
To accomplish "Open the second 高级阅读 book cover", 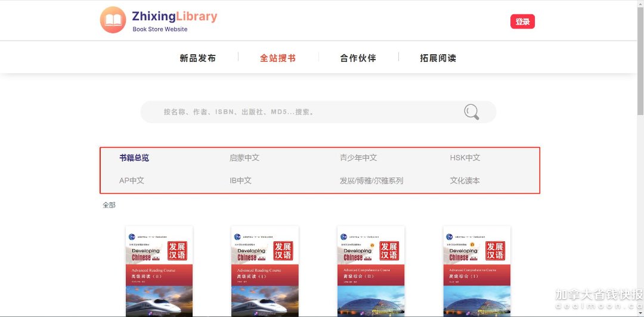I will (x=265, y=271).
